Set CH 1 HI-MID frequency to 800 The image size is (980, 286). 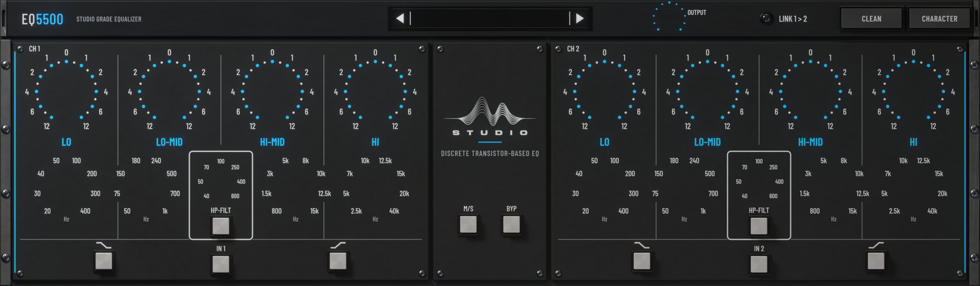tap(277, 211)
